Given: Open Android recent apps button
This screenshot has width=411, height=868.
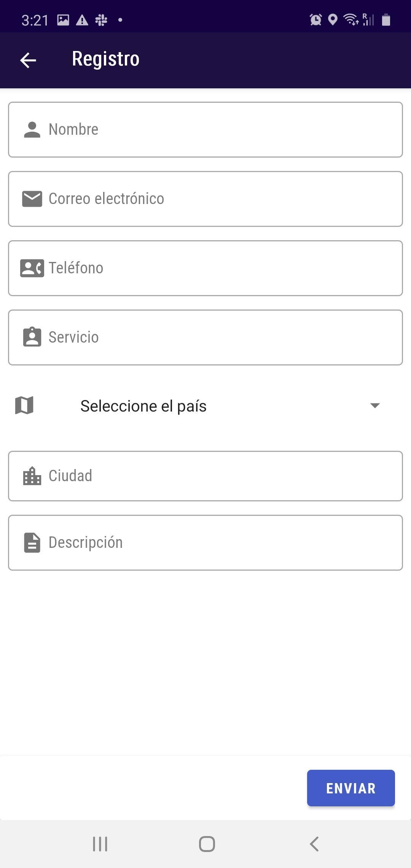Looking at the screenshot, I should [100, 844].
